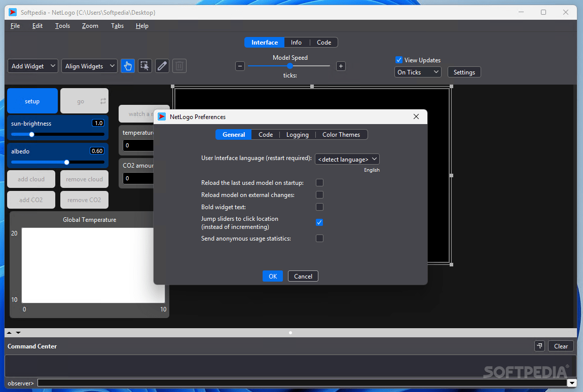Expand the Align Widgets dropdown
Image resolution: width=583 pixels, height=392 pixels.
pos(89,66)
